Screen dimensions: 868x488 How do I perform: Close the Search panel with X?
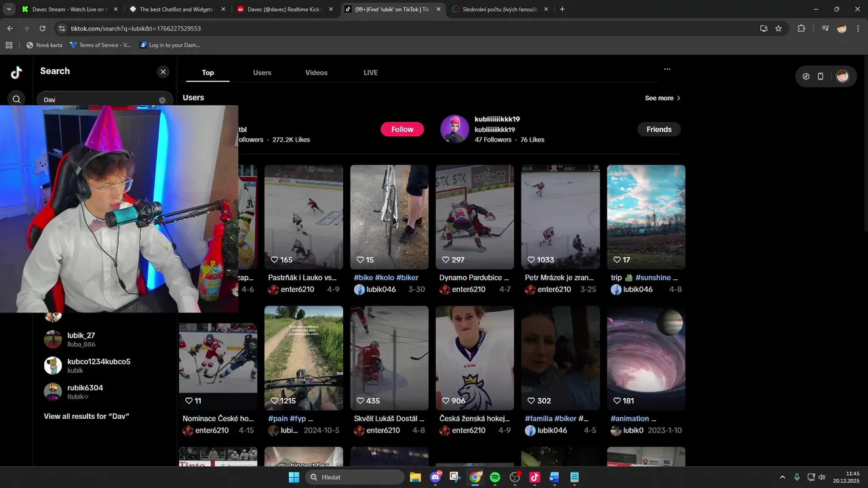[163, 72]
